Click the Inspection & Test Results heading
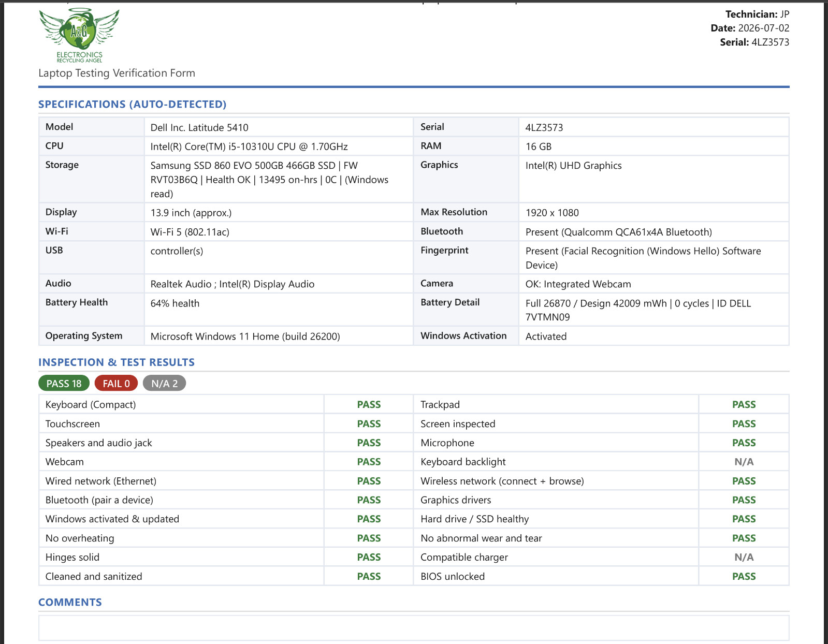The image size is (828, 644). click(117, 362)
